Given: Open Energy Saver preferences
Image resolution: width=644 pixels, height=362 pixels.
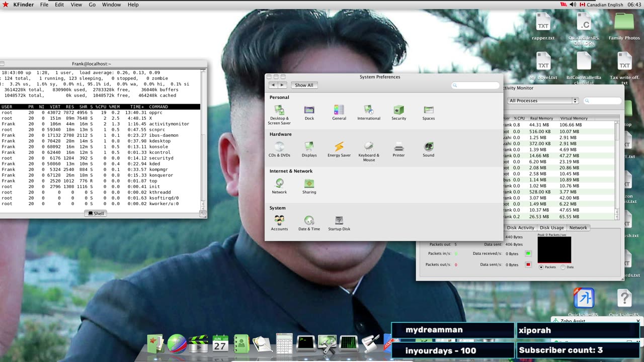Looking at the screenshot, I should 339,149.
